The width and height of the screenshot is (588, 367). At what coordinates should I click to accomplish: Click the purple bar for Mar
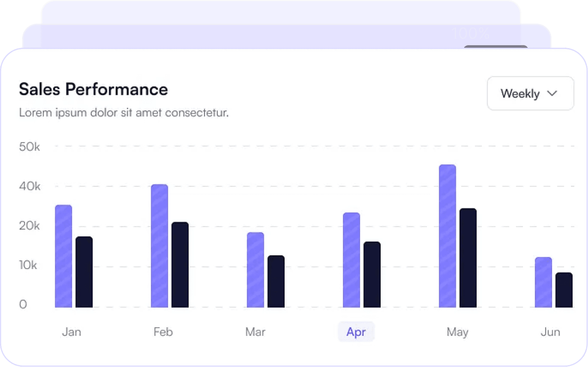tap(255, 270)
